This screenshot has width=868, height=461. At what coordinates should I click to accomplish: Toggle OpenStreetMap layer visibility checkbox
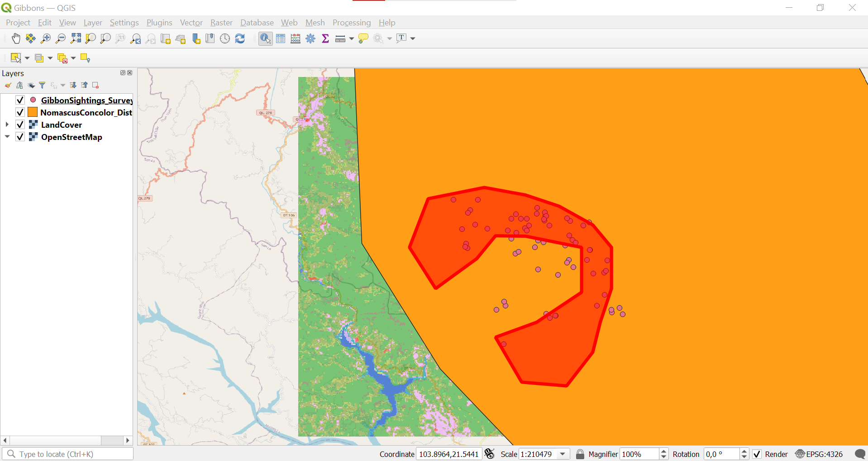(20, 137)
